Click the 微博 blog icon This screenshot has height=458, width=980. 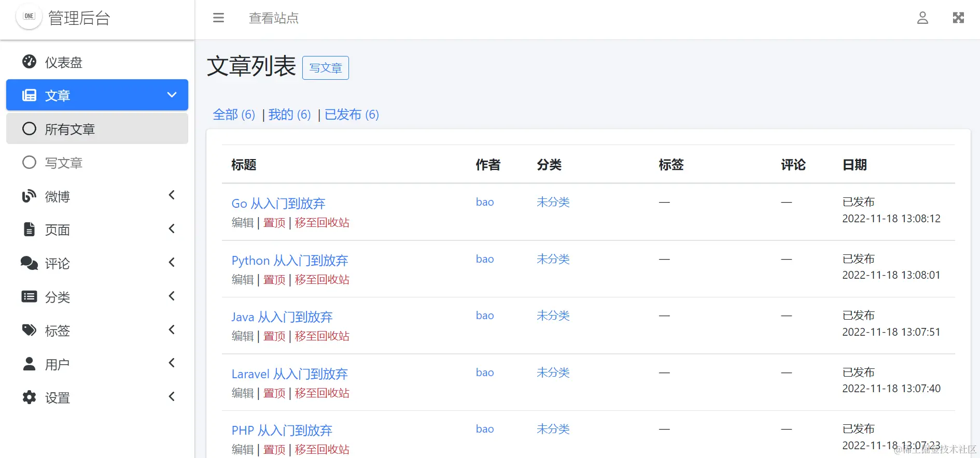(29, 196)
